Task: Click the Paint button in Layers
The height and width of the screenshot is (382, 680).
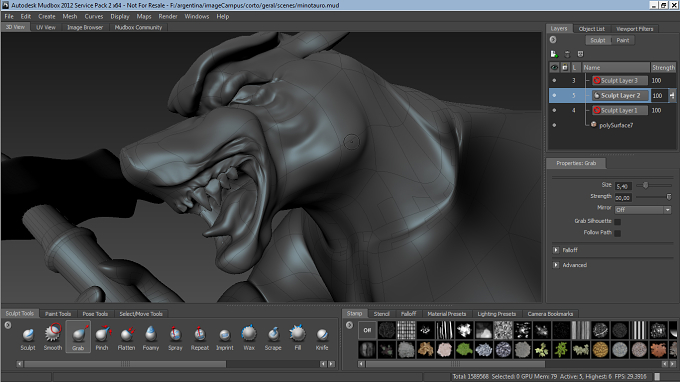Action: (x=623, y=40)
